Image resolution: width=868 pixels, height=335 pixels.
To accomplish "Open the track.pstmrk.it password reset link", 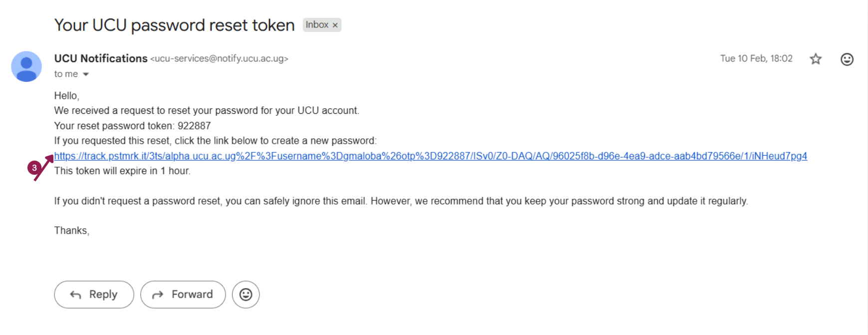I will coord(430,156).
